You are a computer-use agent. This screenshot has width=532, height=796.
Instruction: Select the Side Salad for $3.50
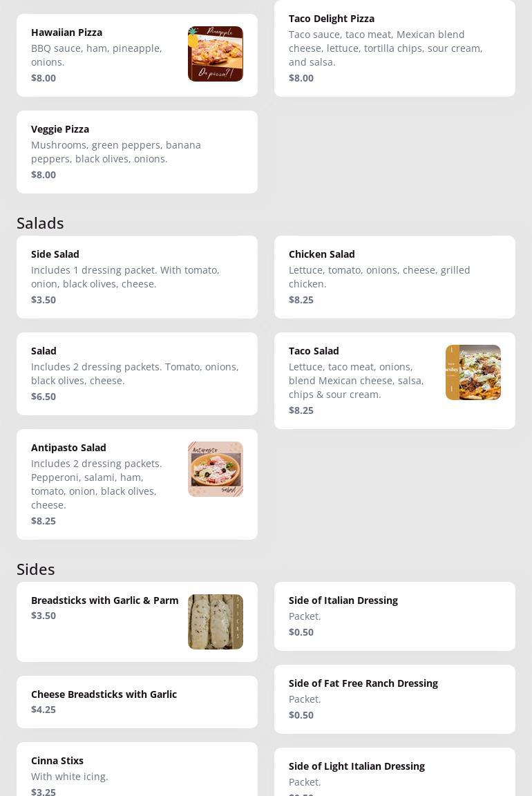pyautogui.click(x=137, y=277)
